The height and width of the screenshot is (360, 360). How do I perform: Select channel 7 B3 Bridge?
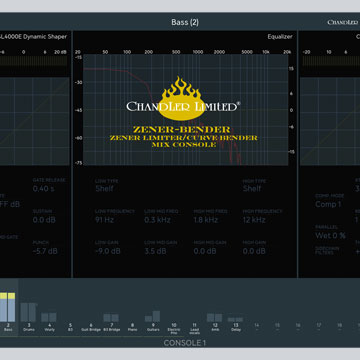pos(111,327)
